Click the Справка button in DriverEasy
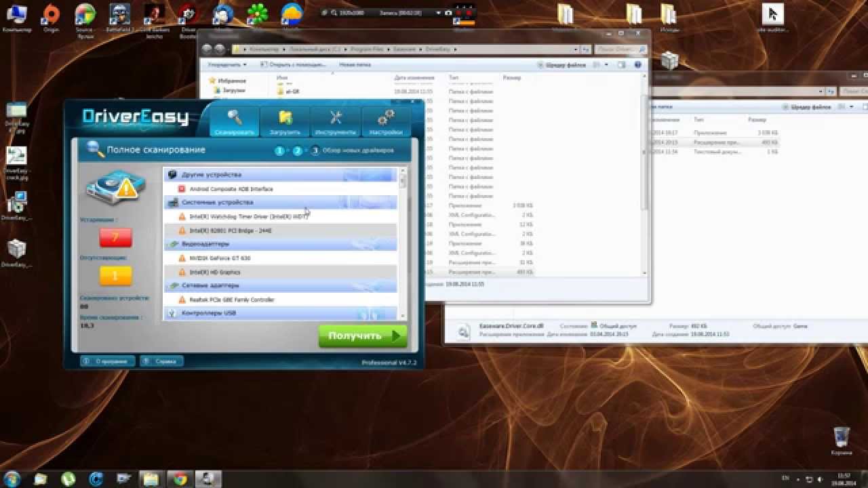Viewport: 868px width, 488px height. 161,361
